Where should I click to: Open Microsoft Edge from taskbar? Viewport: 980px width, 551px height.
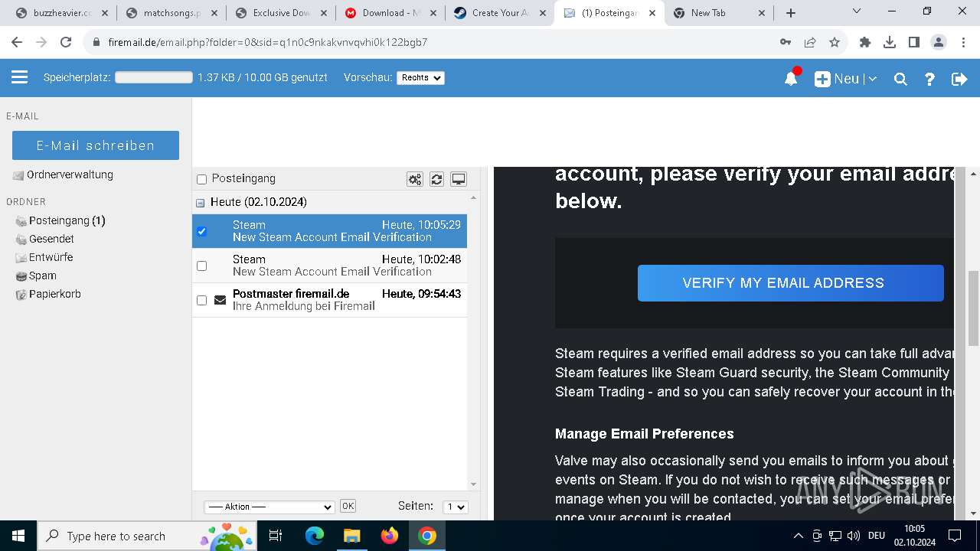(315, 536)
